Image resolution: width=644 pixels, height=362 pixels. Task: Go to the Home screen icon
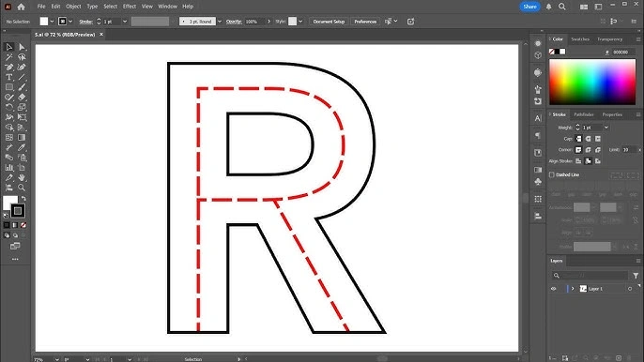(21, 7)
